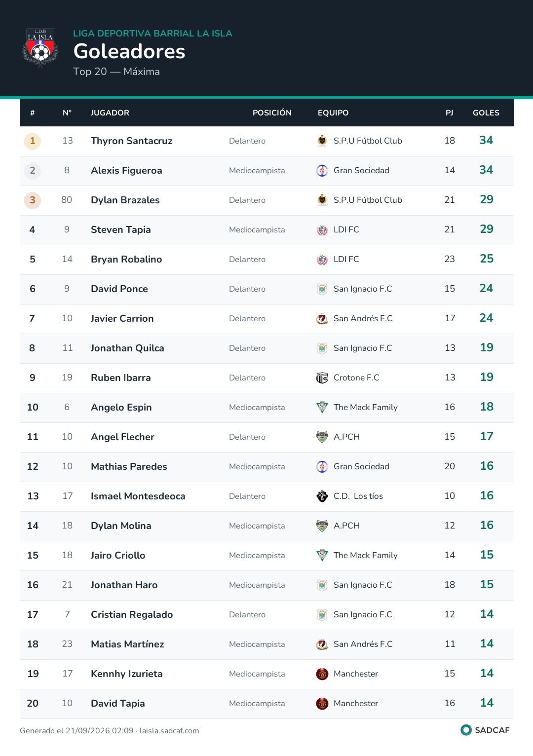Click the LDI FC crest beside Steven Tapia
The image size is (533, 756).
[x=322, y=229]
